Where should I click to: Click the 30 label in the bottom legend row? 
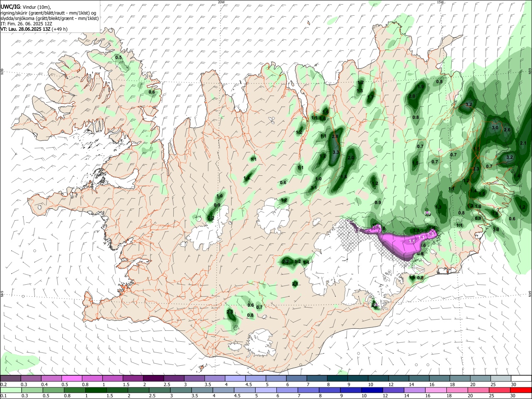tap(514, 396)
